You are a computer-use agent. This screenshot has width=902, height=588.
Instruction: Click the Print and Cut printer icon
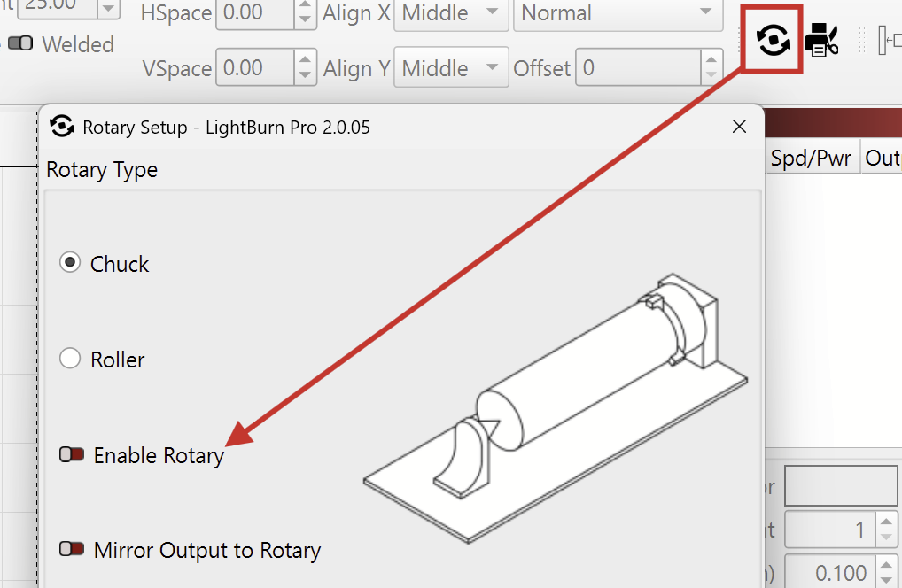point(821,40)
